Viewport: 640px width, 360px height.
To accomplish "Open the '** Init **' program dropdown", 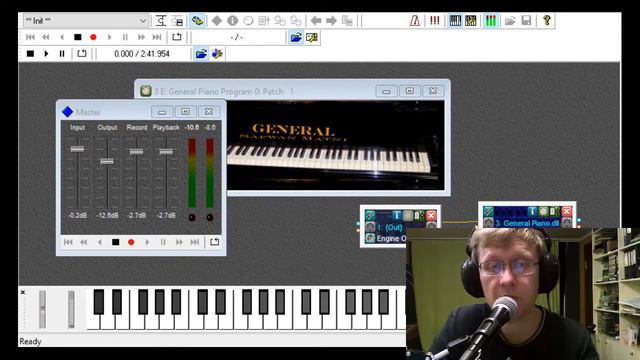I will click(x=85, y=20).
